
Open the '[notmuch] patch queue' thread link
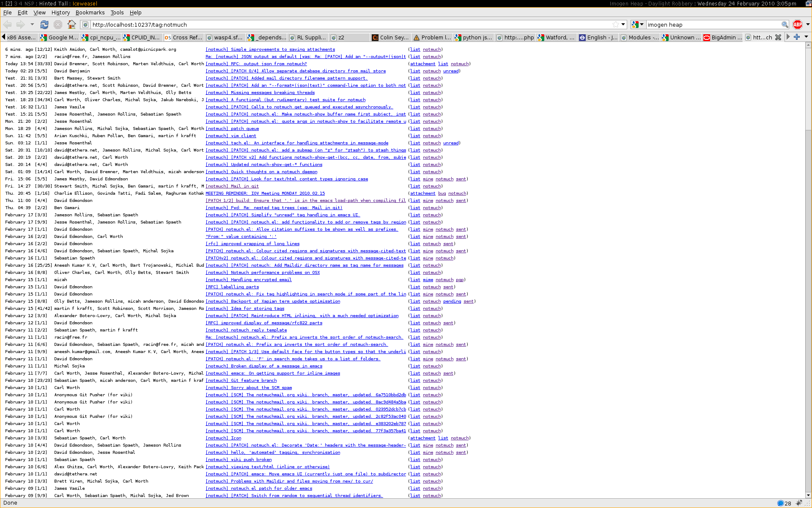click(232, 129)
